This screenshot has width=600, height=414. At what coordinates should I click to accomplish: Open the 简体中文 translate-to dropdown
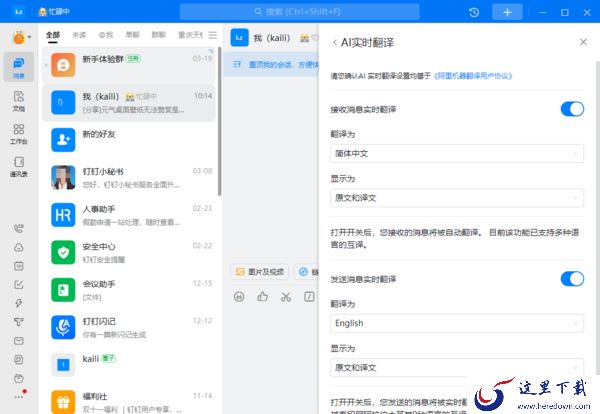(457, 153)
